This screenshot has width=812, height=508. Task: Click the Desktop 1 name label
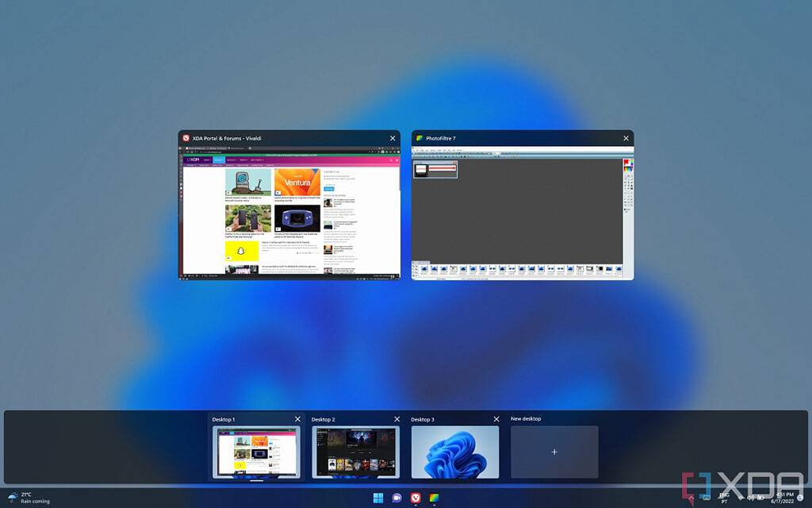pos(224,419)
